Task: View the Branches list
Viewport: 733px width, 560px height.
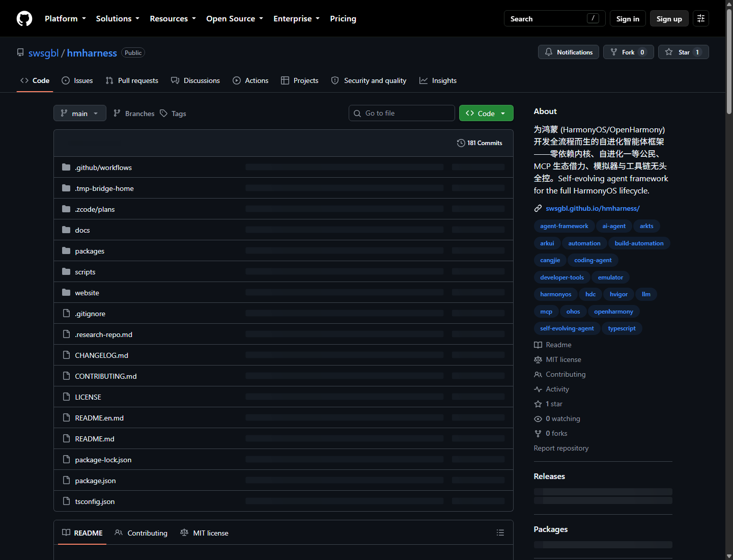Action: point(134,114)
